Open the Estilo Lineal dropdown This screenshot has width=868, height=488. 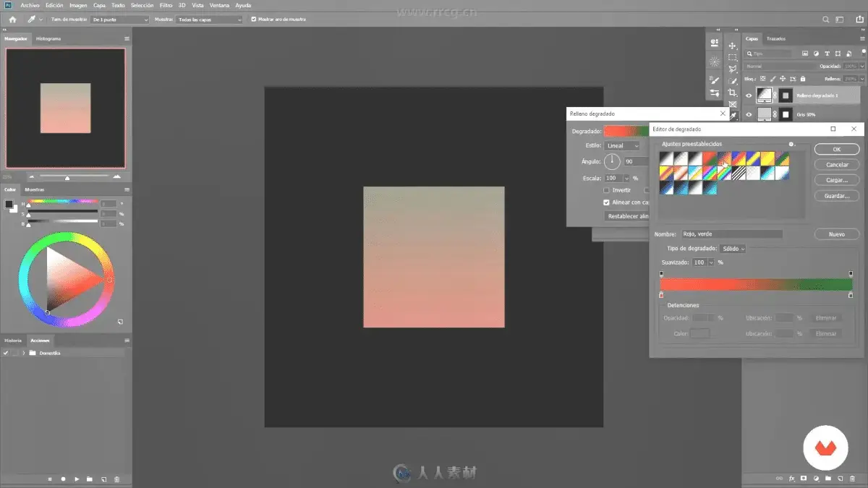point(622,145)
